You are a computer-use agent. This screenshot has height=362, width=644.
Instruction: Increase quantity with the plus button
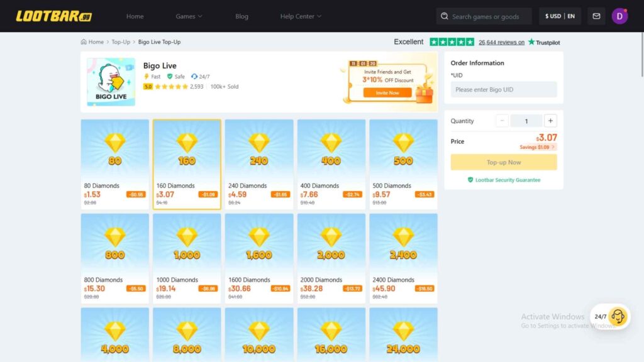550,121
